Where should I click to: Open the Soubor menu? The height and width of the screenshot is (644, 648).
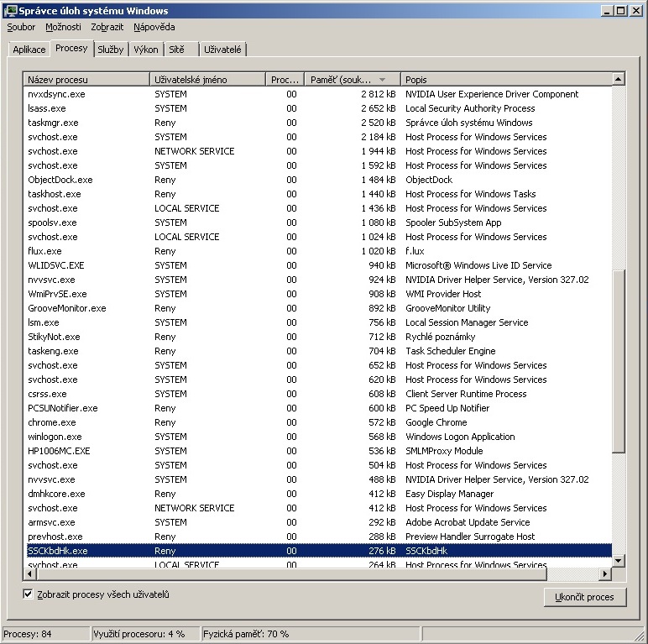click(21, 27)
